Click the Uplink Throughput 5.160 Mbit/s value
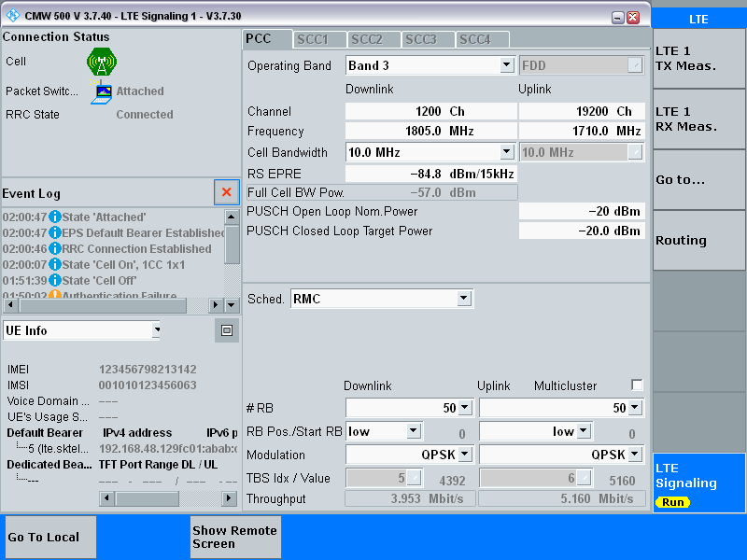Image resolution: width=747 pixels, height=560 pixels. [x=562, y=498]
